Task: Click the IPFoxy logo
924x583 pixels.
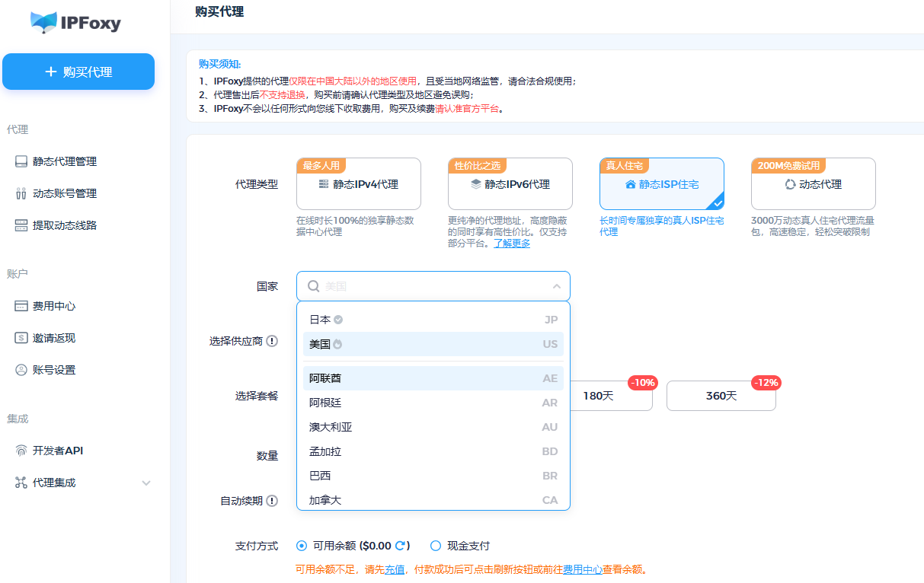Action: 75,23
